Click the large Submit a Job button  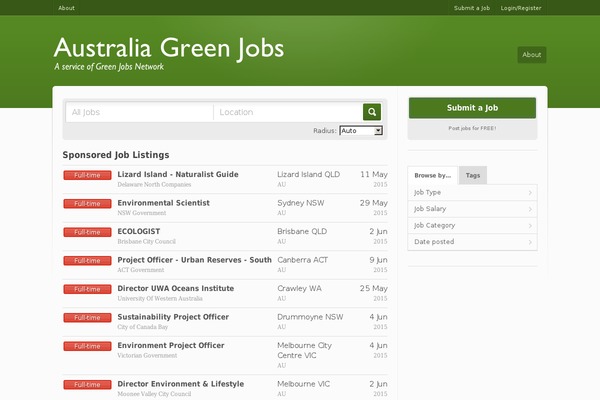[x=472, y=108]
